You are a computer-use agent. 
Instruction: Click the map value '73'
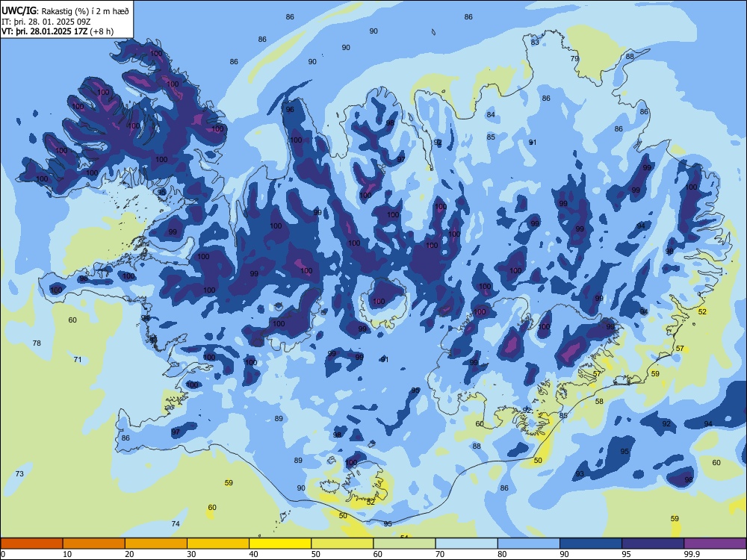(19, 474)
